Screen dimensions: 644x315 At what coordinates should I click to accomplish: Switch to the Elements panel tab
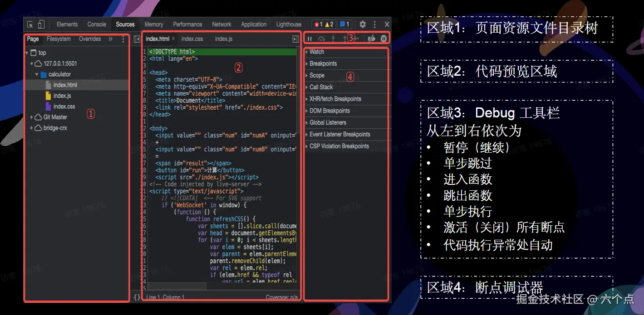pyautogui.click(x=67, y=24)
